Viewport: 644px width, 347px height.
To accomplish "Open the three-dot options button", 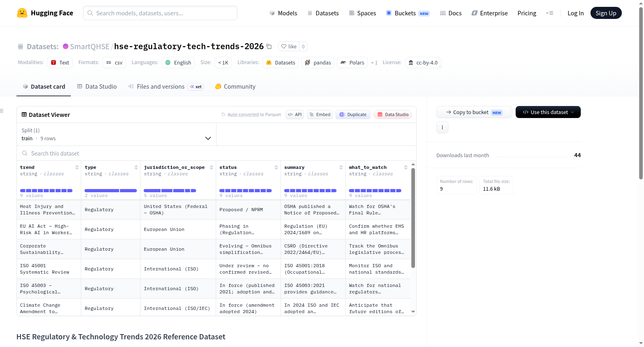I will (x=442, y=127).
